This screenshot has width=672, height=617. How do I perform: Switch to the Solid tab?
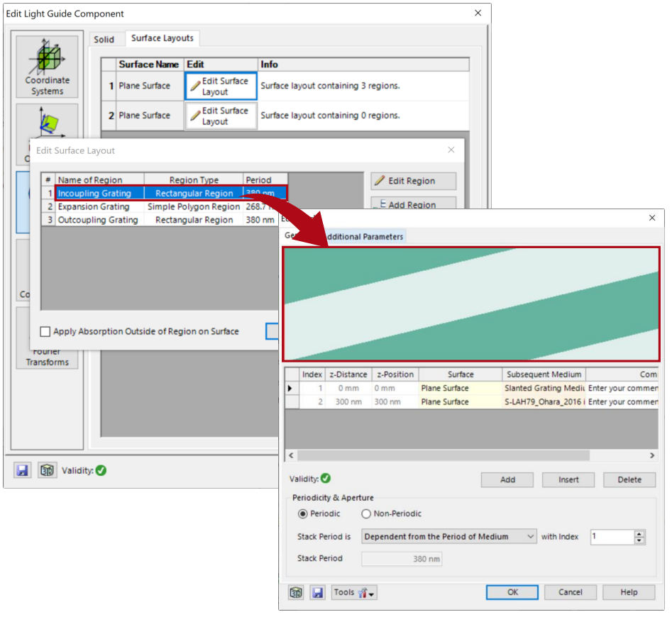(104, 40)
